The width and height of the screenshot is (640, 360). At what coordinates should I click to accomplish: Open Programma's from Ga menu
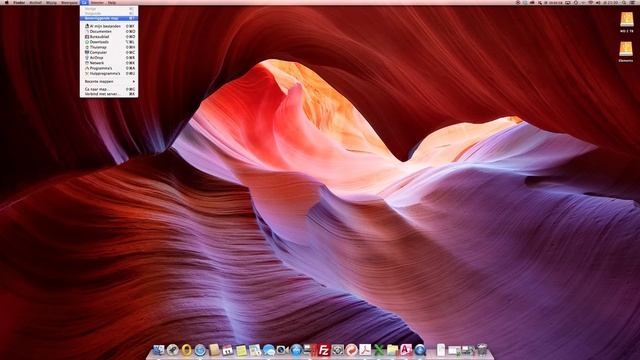[x=109, y=69]
